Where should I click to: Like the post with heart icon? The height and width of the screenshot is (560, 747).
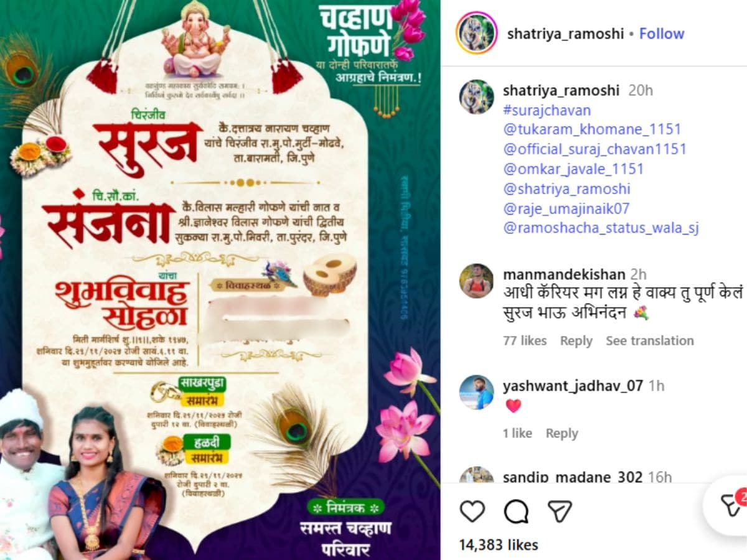pyautogui.click(x=472, y=511)
